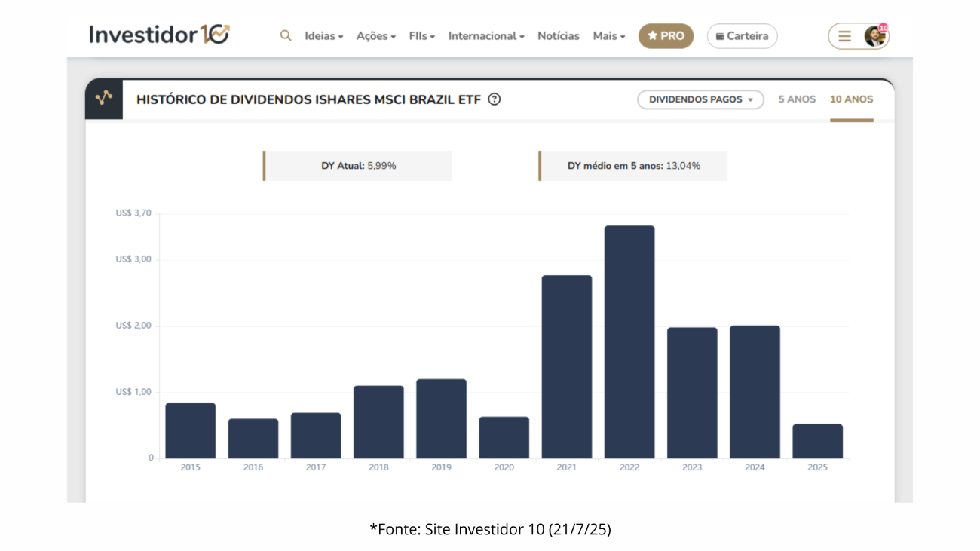The image size is (980, 551).
Task: Click the 2025 year label on axis
Action: point(817,467)
